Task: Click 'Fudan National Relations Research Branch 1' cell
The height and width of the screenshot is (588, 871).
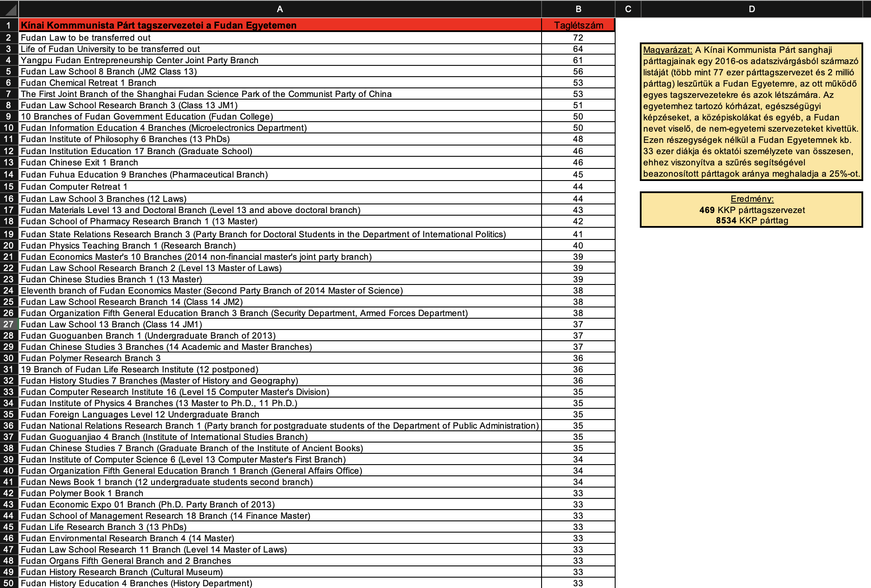Action: [x=280, y=426]
